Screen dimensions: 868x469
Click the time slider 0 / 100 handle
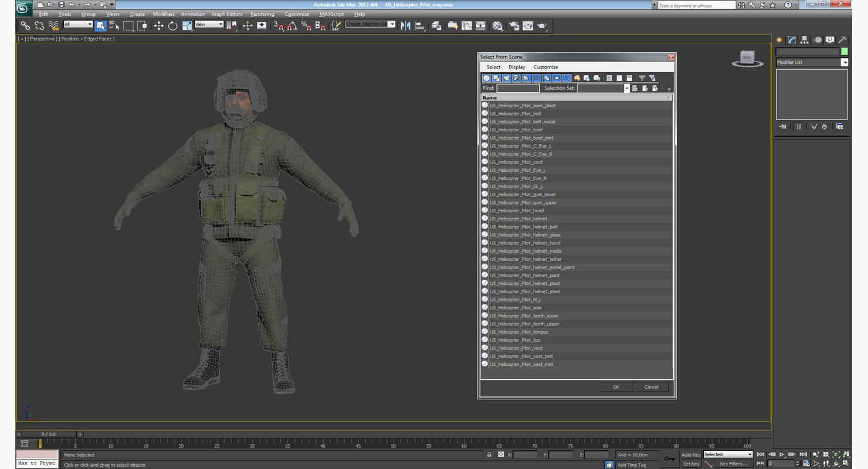(x=49, y=434)
